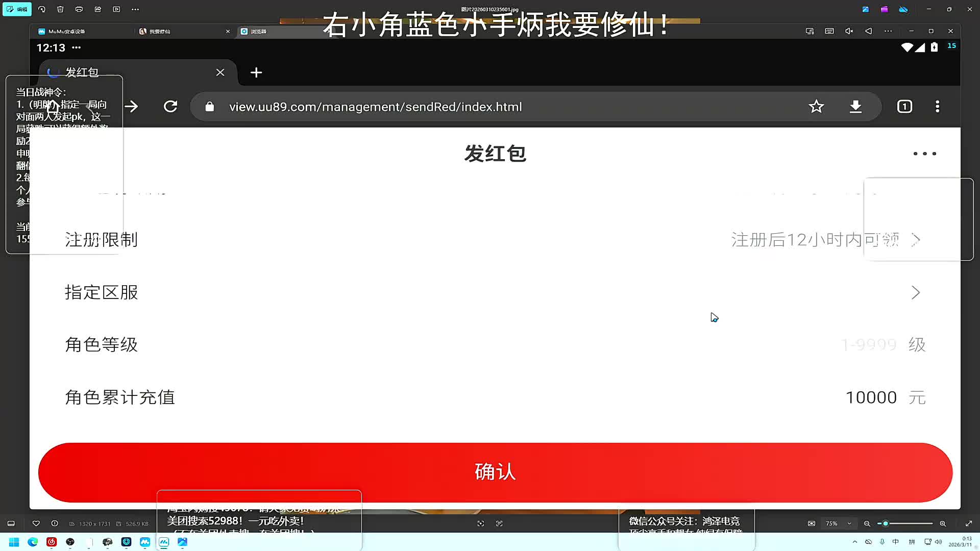
Task: Open the share icon in the top toolbar
Action: tap(98, 9)
